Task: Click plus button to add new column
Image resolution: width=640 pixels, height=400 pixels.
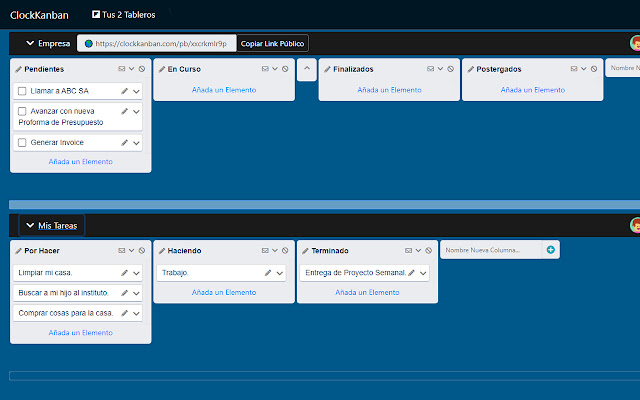Action: point(551,250)
